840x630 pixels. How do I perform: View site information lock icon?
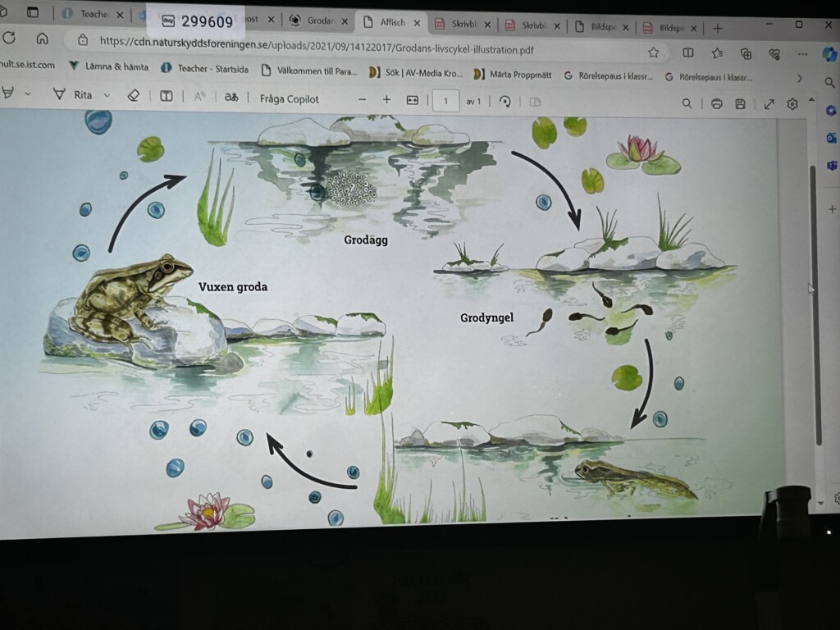click(x=83, y=39)
